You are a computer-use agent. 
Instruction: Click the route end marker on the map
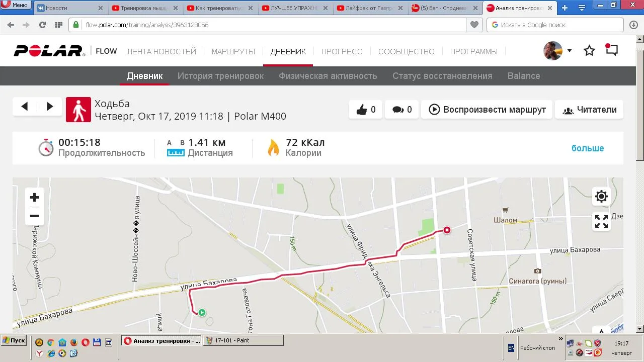coord(447,230)
